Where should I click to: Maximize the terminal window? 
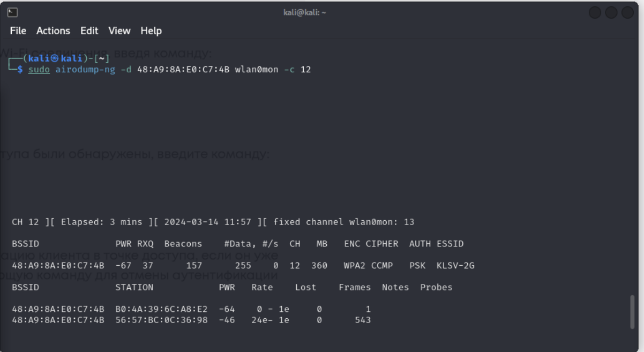point(611,12)
